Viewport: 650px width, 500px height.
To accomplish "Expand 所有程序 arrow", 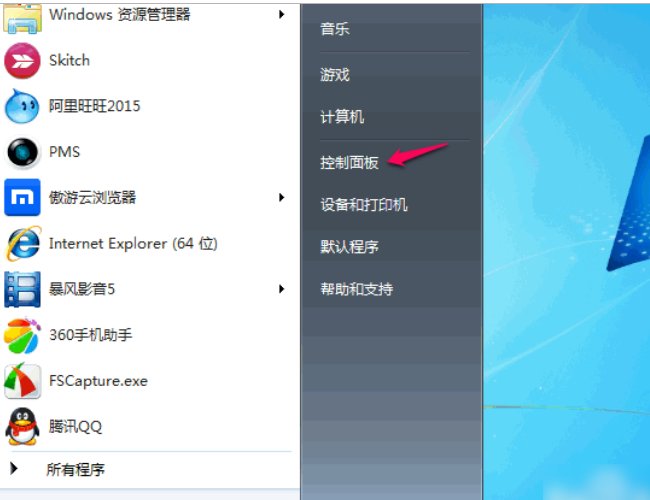I will coord(14,468).
